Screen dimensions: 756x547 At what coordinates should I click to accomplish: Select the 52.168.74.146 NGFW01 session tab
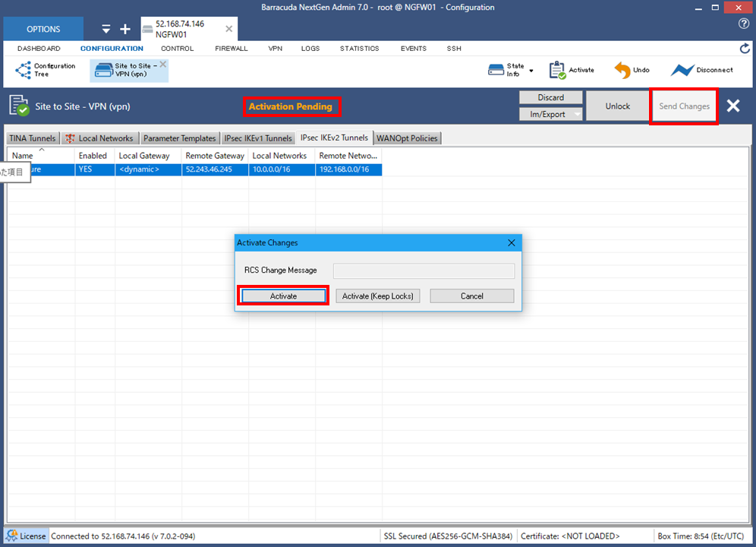189,29
